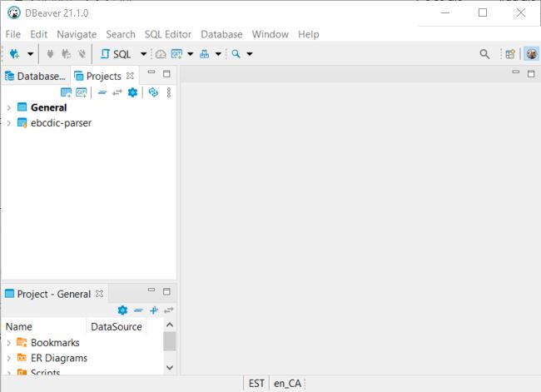Click Collapse All in Projects toolbar
This screenshot has height=392, width=541.
point(102,92)
